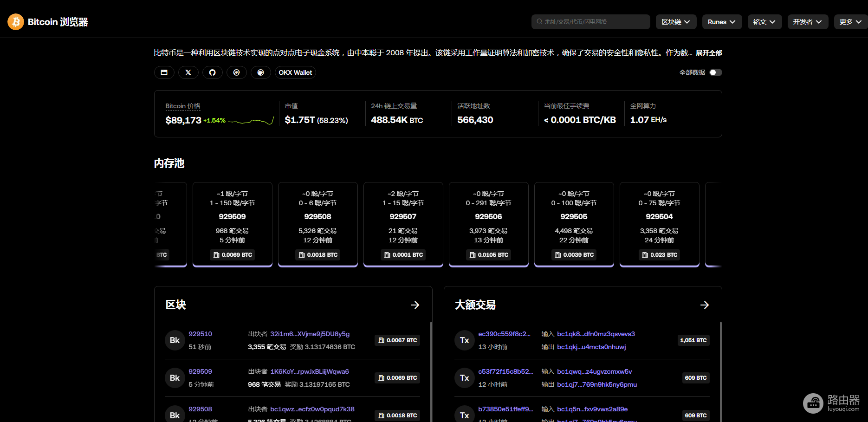Screen dimensions: 868x422
Task: Open transaction b73850e51ffeff9... link
Action: tap(505, 409)
